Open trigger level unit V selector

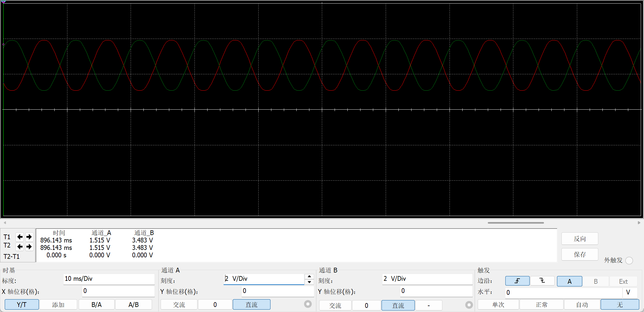pyautogui.click(x=630, y=292)
